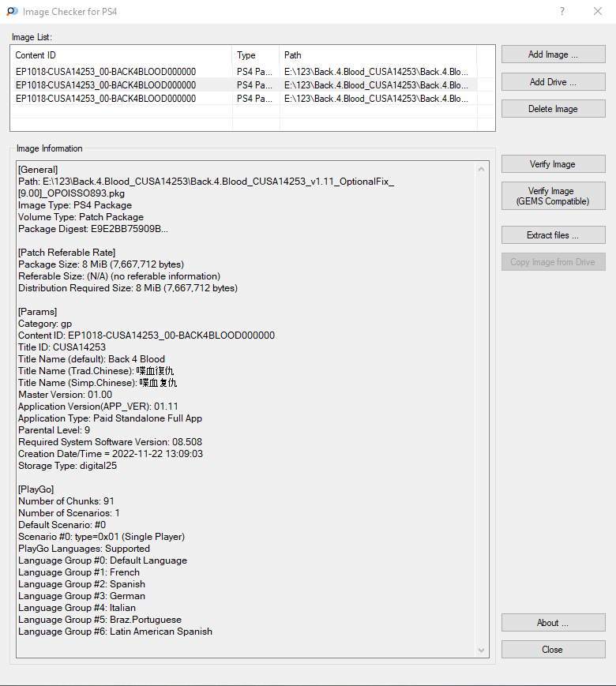This screenshot has height=686, width=616.
Task: Click 'Content ID: EP1018-CUSA14253' line in information
Action: (147, 336)
